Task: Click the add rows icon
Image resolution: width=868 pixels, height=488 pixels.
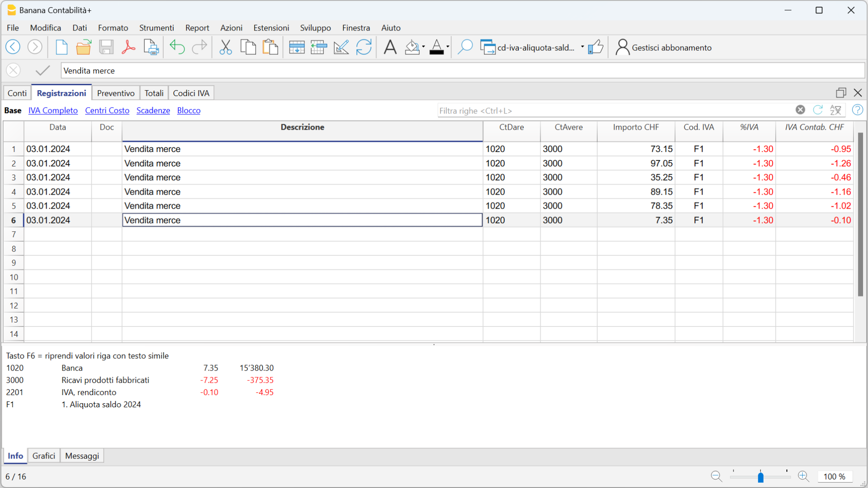Action: click(x=296, y=47)
